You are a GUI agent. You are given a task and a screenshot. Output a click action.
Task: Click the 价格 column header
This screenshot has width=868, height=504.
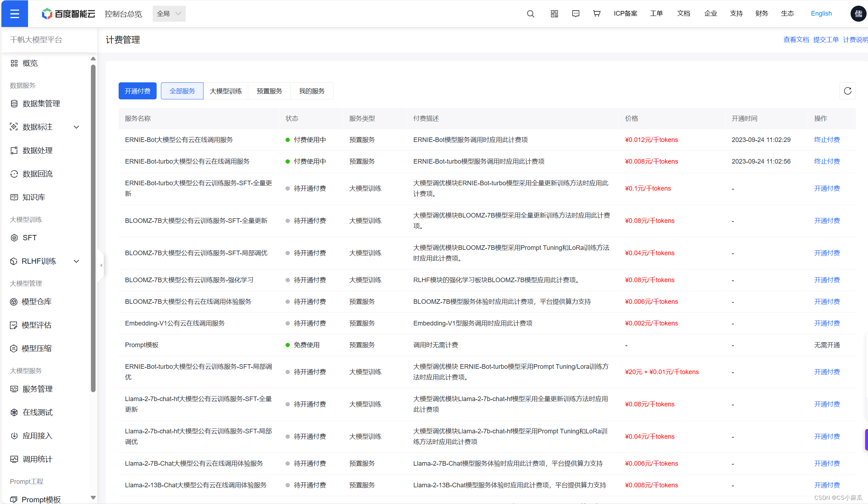click(631, 119)
